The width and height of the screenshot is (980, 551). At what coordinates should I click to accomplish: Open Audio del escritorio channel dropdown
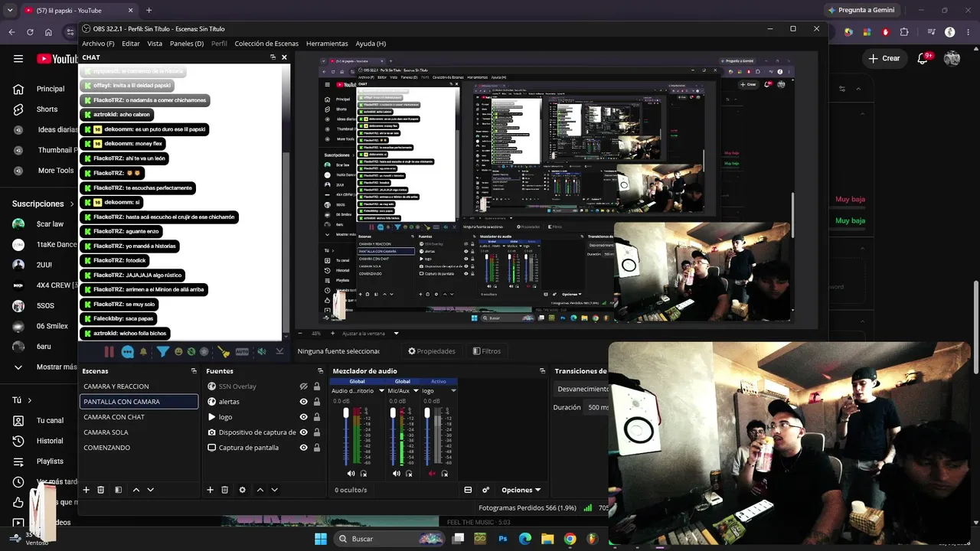pyautogui.click(x=381, y=391)
